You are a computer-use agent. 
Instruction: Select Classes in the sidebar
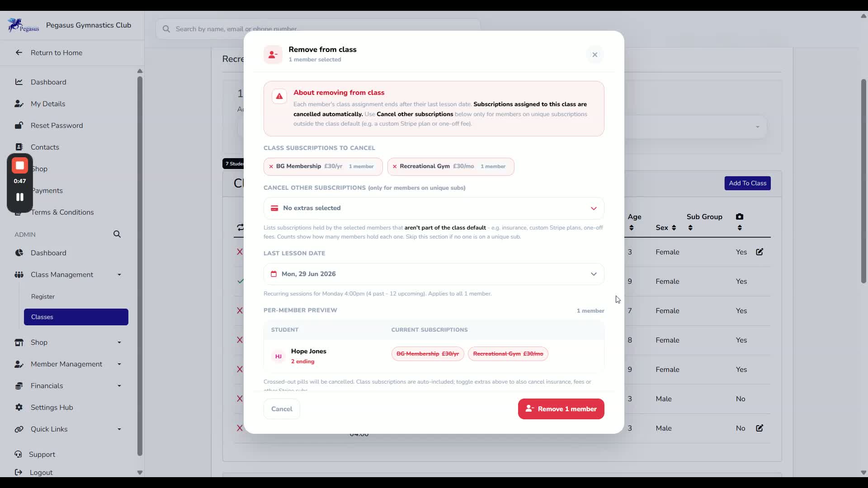point(76,317)
